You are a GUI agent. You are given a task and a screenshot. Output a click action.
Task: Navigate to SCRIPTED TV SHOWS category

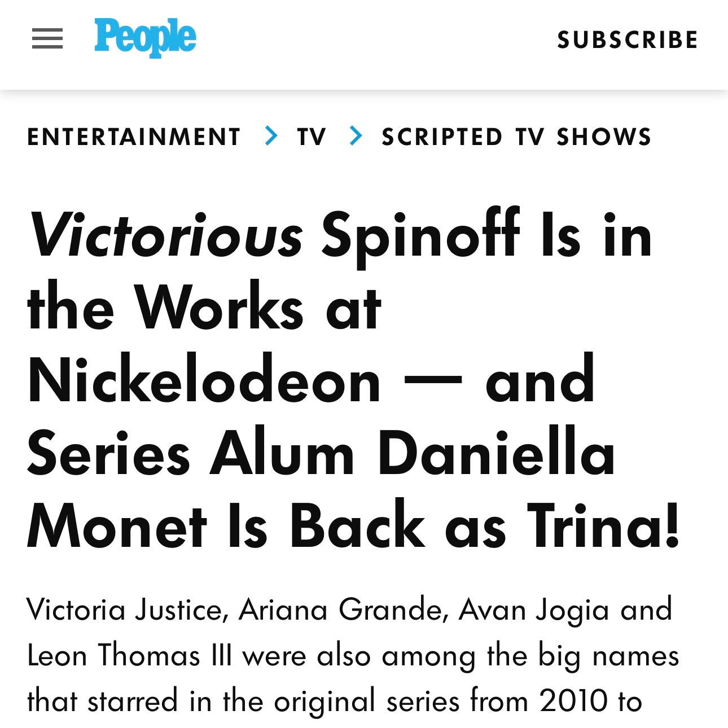(x=516, y=137)
